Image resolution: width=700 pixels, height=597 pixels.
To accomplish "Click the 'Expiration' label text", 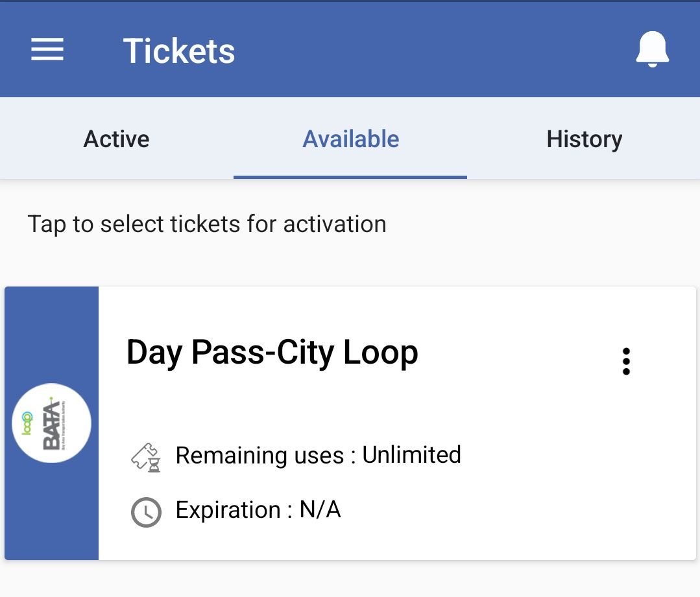I will (228, 510).
